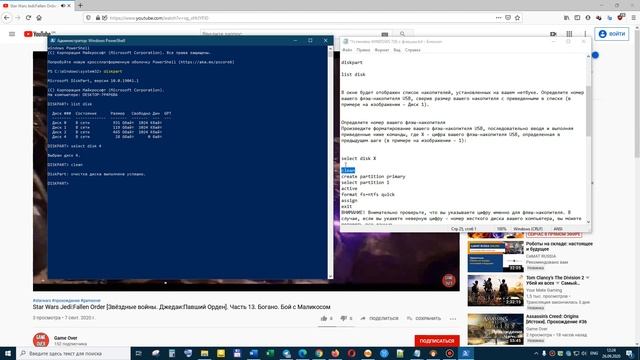Open a new Firefox tab with plus button
The height and width of the screenshot is (360, 640).
click(80, 5)
